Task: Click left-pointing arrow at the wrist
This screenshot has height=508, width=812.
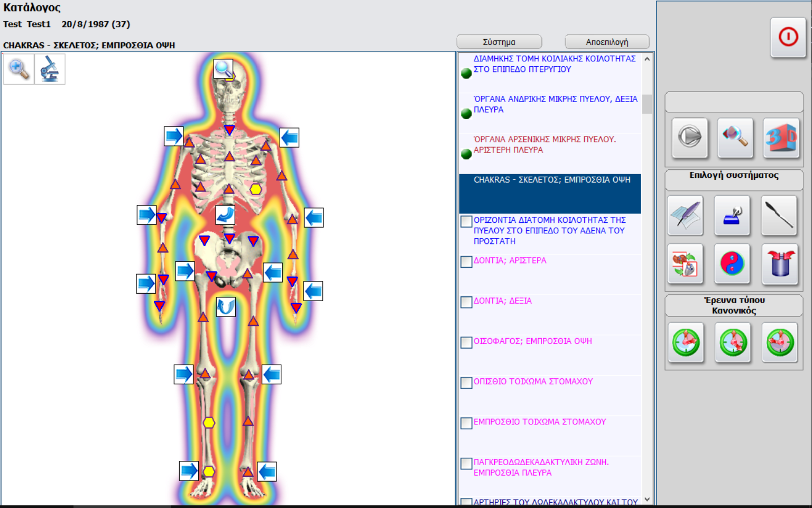Action: pyautogui.click(x=313, y=291)
